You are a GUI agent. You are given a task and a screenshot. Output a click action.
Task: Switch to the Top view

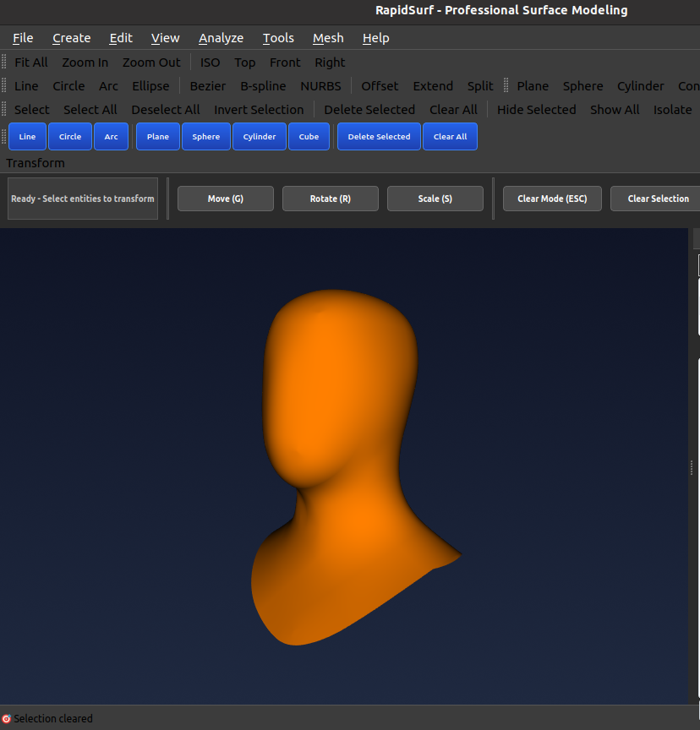click(x=245, y=62)
